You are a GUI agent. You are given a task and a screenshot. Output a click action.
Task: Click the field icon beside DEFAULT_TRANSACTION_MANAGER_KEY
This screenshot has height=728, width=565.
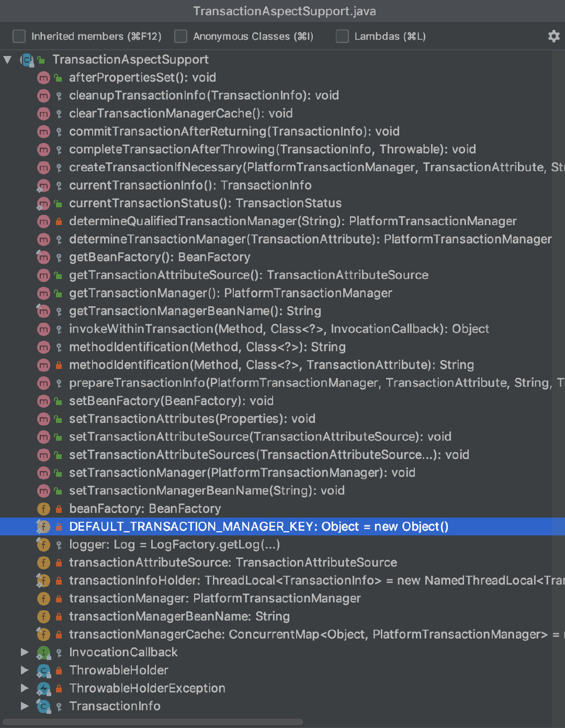(x=43, y=527)
